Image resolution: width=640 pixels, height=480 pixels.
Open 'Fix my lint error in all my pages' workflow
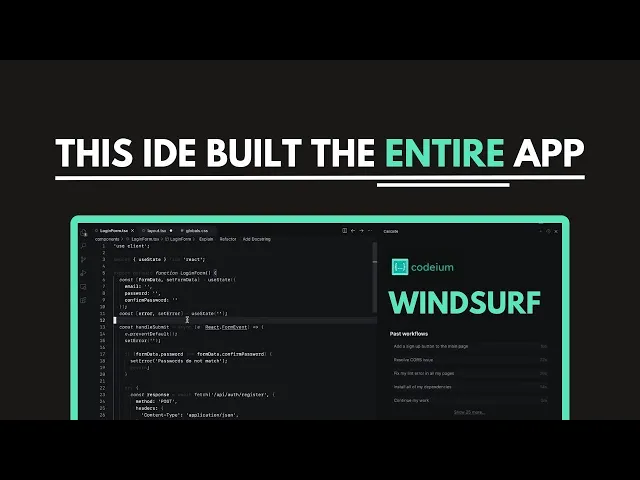coord(469,373)
